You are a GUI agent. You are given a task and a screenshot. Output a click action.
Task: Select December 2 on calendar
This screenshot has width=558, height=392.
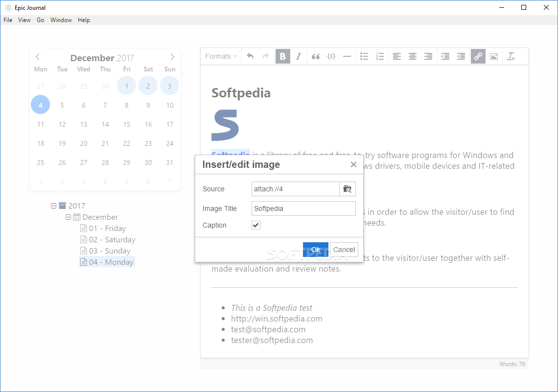(x=148, y=86)
